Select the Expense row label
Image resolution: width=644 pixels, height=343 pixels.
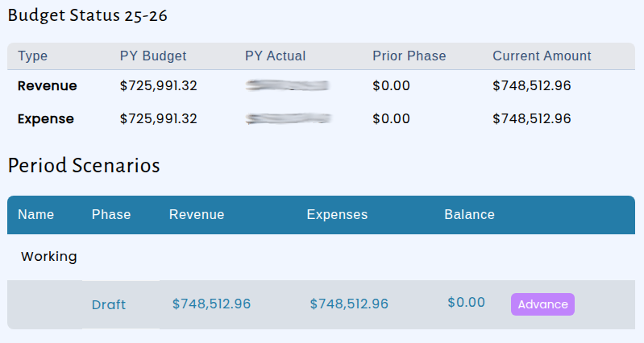click(x=46, y=119)
